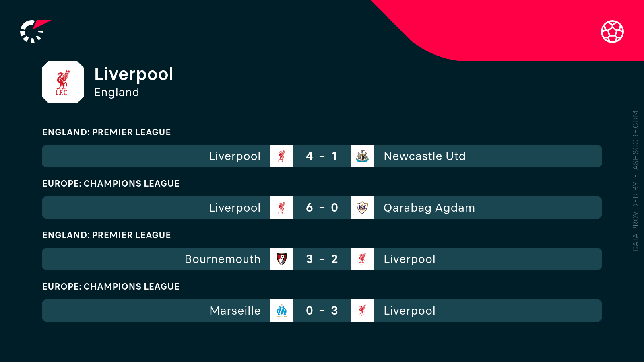
Task: Click the soccer ball icon
Action: 612,31
